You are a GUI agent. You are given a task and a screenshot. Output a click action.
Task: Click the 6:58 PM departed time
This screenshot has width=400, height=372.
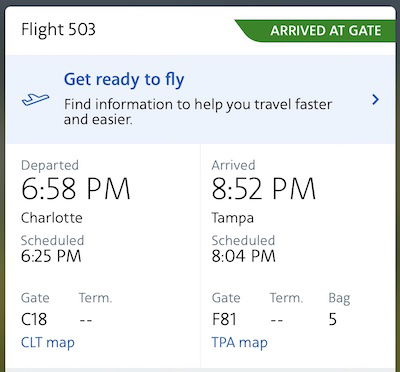point(76,189)
